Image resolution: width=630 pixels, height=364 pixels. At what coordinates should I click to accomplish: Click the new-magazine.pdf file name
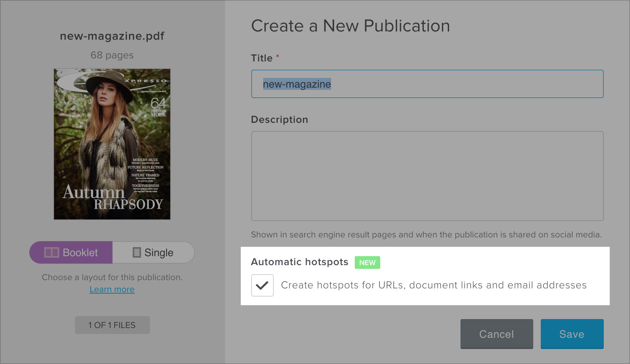(112, 36)
